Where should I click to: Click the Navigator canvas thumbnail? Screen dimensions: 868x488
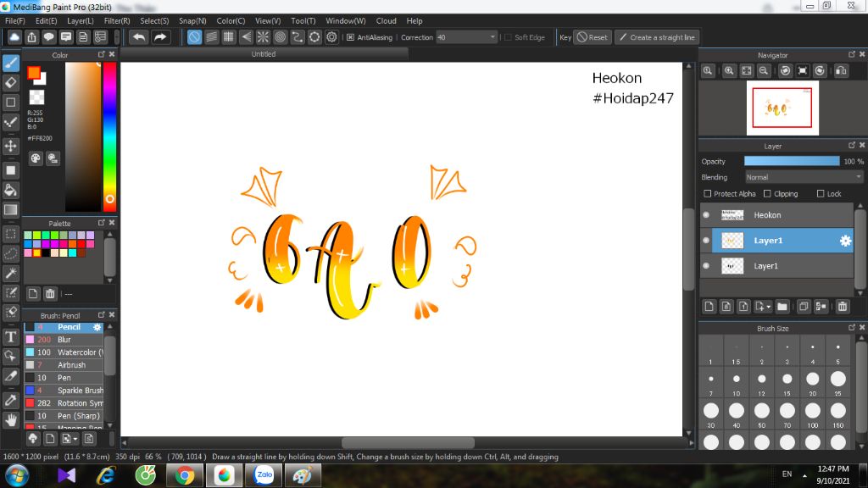782,108
